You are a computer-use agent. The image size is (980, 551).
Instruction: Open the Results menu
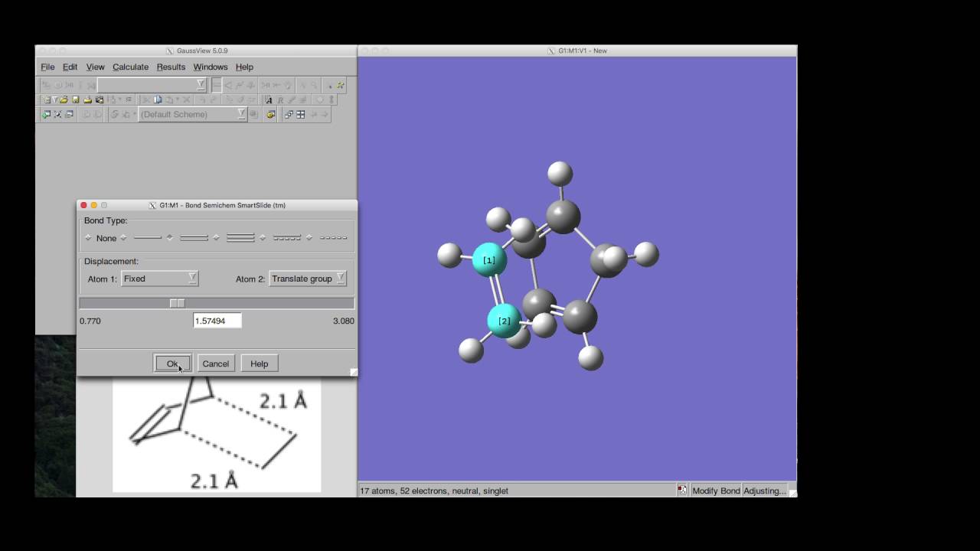click(171, 67)
